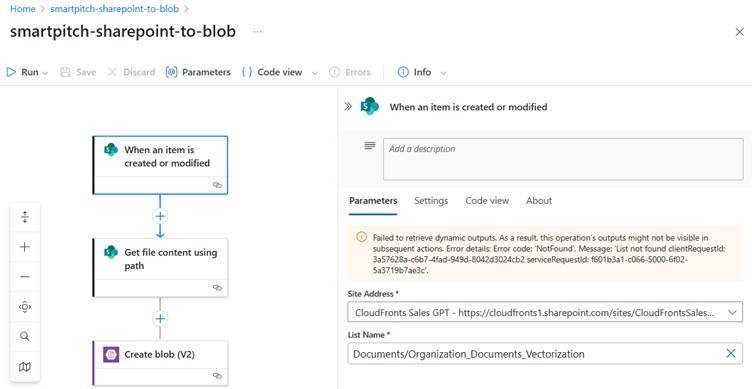Switch to the About tab

pos(539,200)
